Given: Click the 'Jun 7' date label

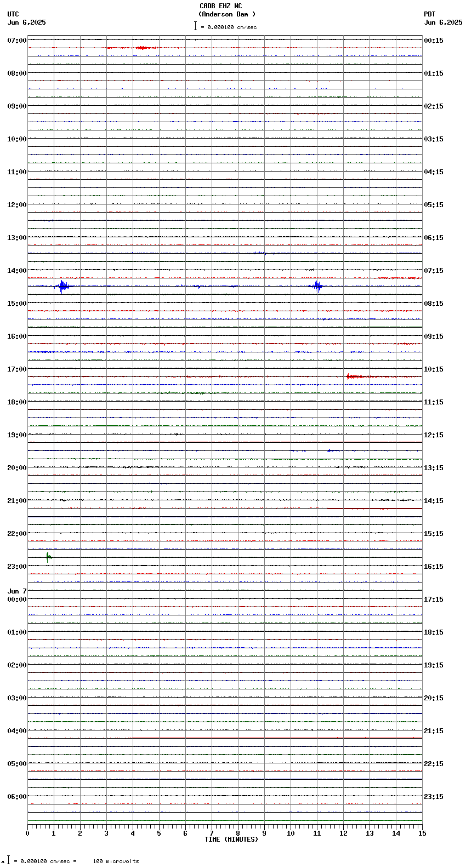Looking at the screenshot, I should coord(17,591).
